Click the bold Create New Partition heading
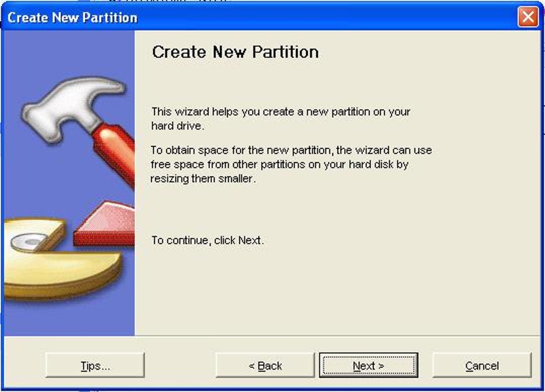The width and height of the screenshot is (545, 392). 235,52
